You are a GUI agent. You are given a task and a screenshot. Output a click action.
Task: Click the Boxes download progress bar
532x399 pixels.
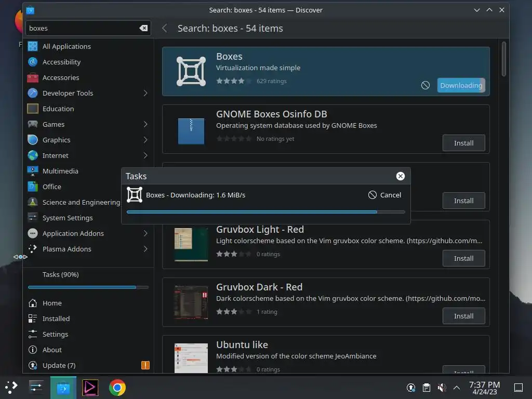(265, 212)
